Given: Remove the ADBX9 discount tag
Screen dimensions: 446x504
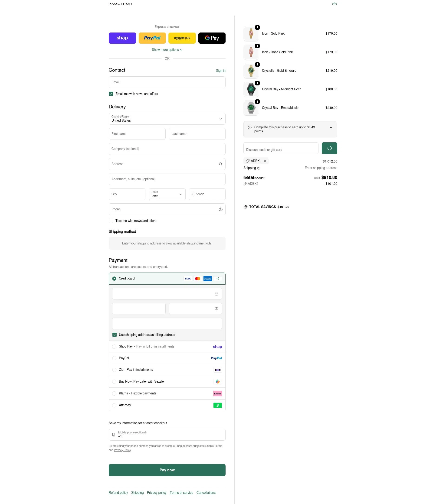Looking at the screenshot, I should (265, 161).
